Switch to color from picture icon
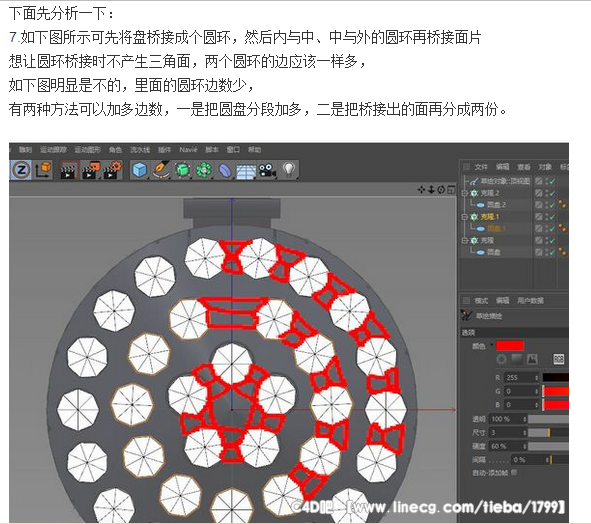 [x=532, y=359]
